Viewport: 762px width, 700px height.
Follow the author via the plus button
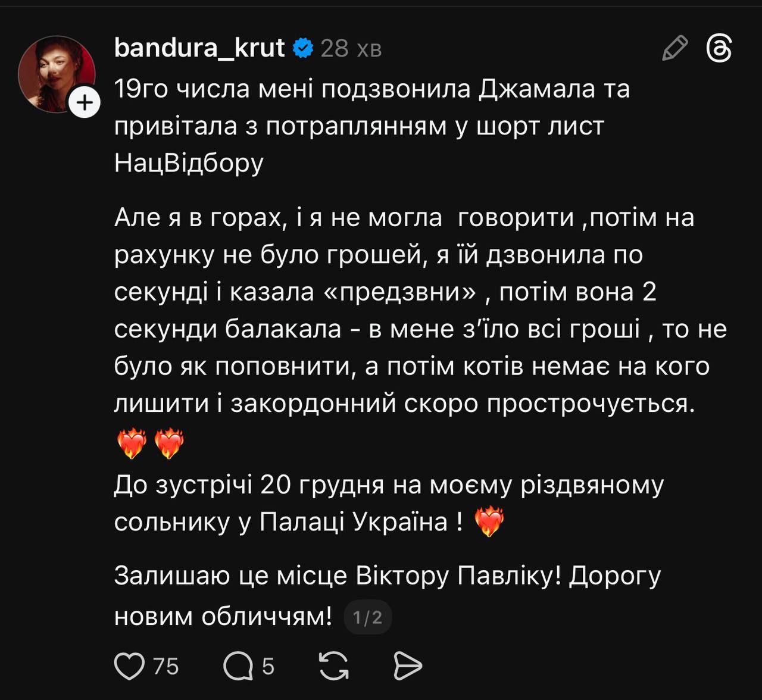click(x=85, y=102)
